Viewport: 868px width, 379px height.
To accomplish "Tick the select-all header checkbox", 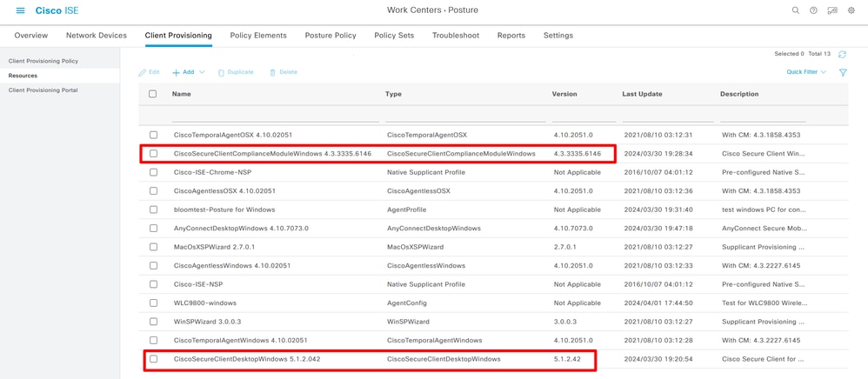I will pos(153,94).
